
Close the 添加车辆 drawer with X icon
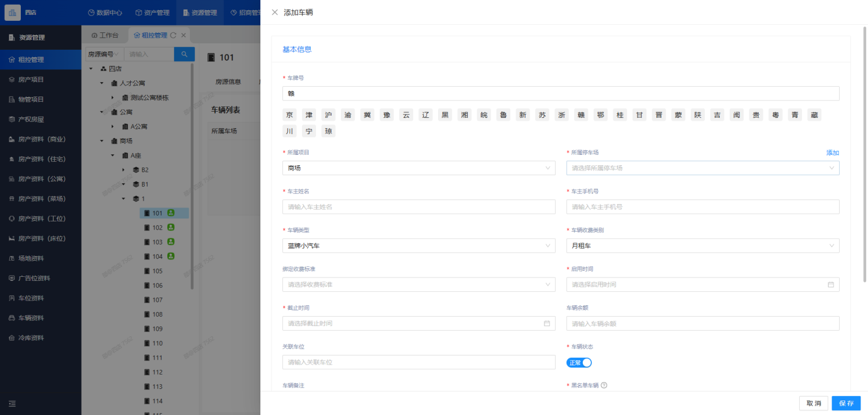(275, 12)
